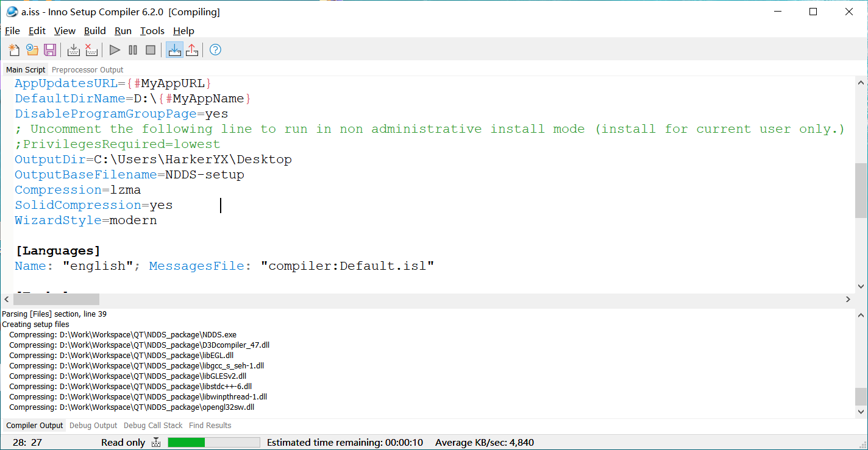Open the Tools menu
Screen dimensions: 868x450
(152, 31)
